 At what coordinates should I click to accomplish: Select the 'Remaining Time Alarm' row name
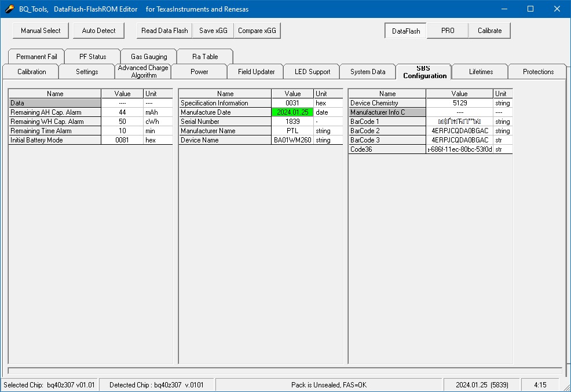point(55,131)
